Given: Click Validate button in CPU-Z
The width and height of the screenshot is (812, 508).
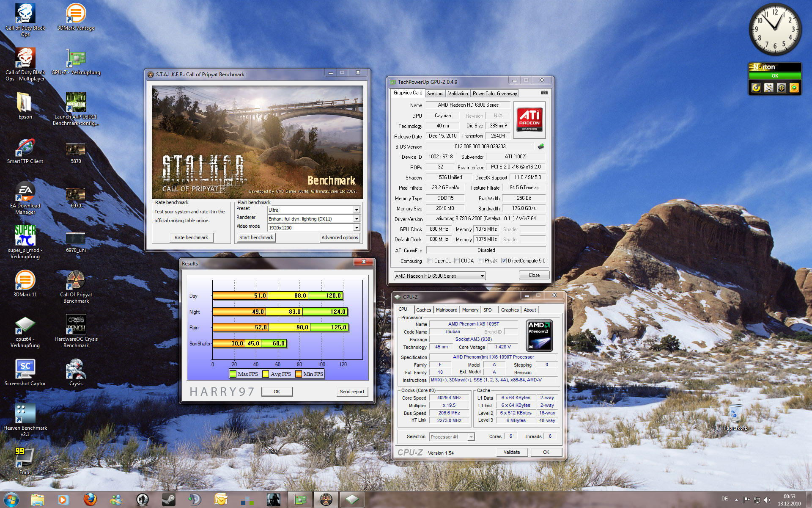Looking at the screenshot, I should click(x=512, y=452).
